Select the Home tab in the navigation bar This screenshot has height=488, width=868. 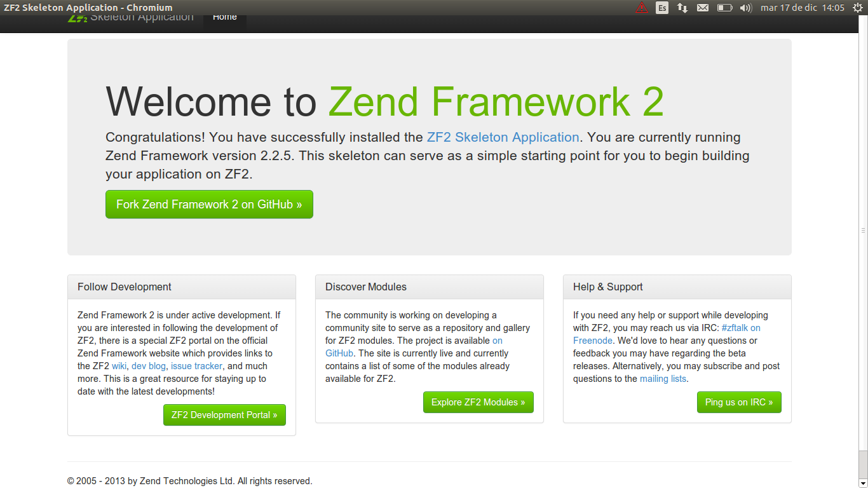(224, 17)
